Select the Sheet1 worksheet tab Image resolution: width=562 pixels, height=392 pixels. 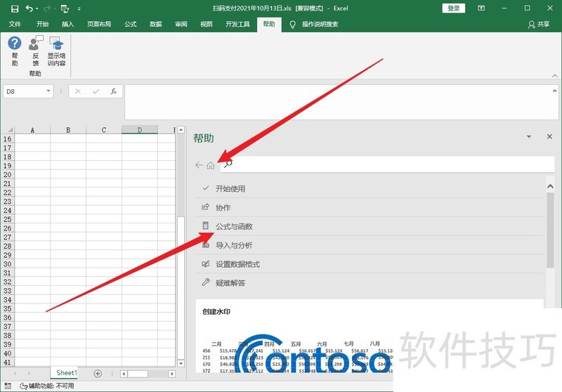tap(67, 373)
